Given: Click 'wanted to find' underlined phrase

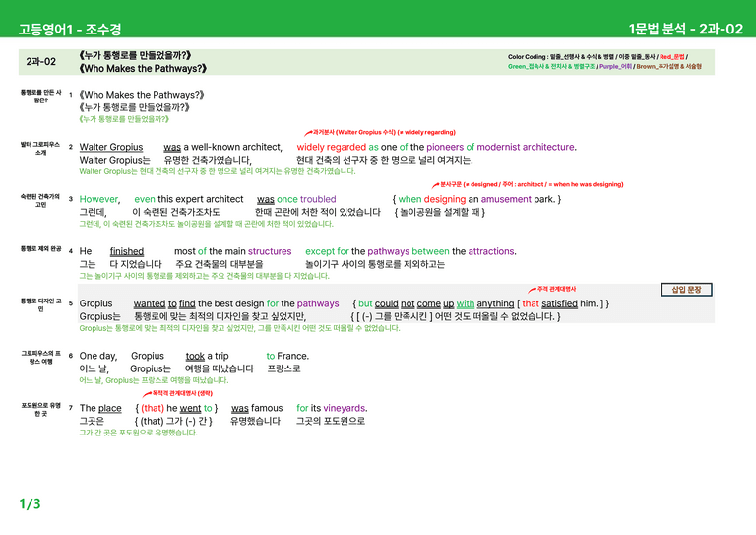Looking at the screenshot, I should 164,303.
